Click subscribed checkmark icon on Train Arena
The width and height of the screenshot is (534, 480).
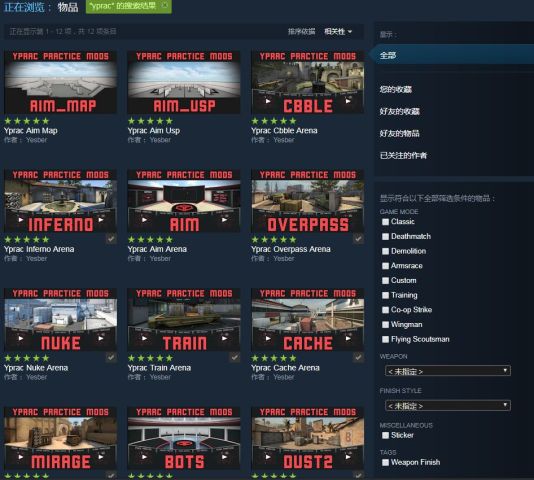(x=235, y=357)
